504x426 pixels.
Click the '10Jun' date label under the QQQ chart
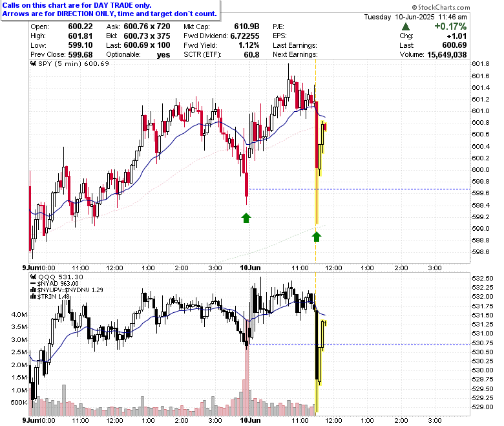point(250,420)
